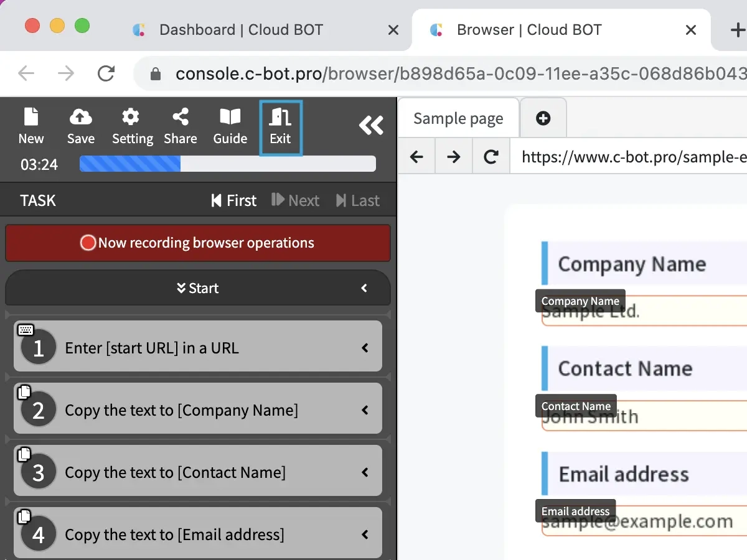Click the embedded browser URL field
Screen dimensions: 747x560
pyautogui.click(x=629, y=157)
